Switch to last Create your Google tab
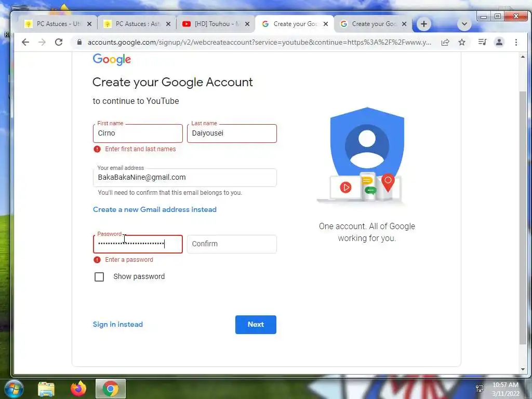532x399 pixels. tap(373, 24)
